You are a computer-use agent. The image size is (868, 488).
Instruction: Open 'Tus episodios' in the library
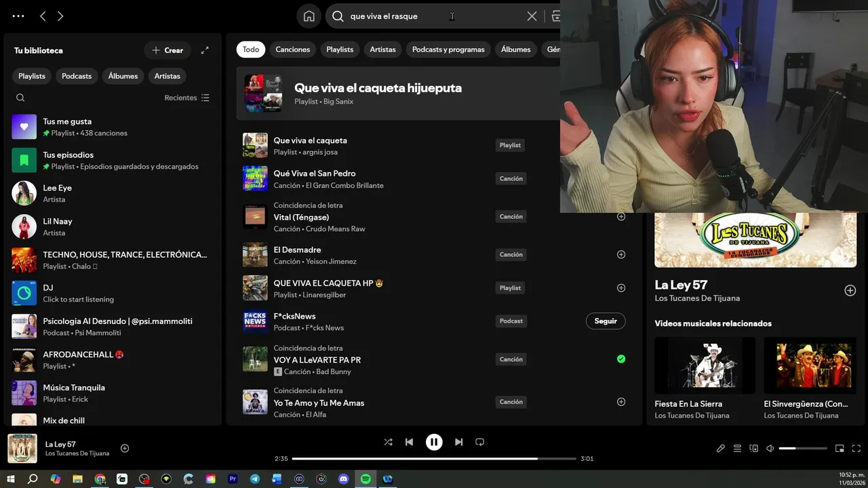(x=112, y=160)
